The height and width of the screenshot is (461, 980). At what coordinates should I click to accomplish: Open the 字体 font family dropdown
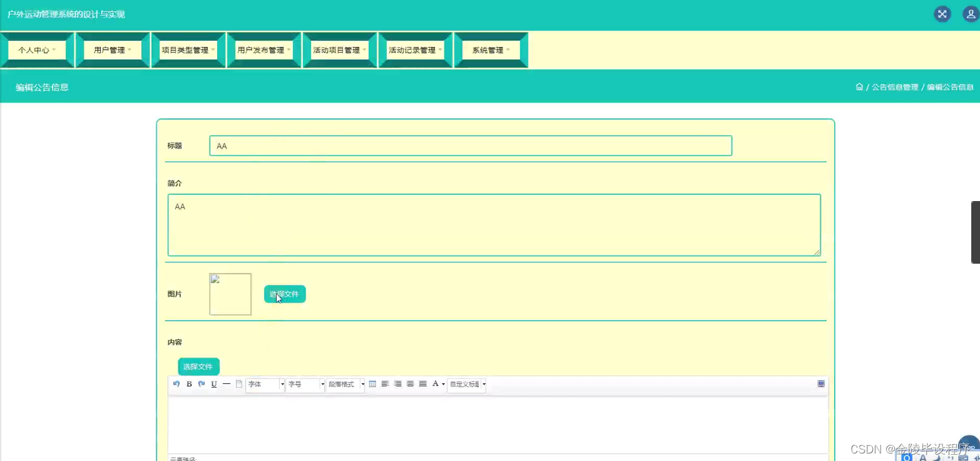point(264,384)
